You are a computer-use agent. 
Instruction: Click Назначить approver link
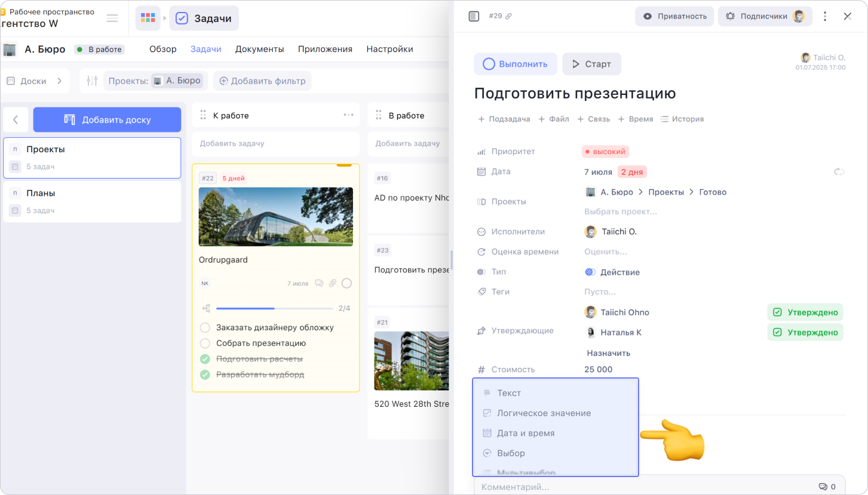pos(608,353)
